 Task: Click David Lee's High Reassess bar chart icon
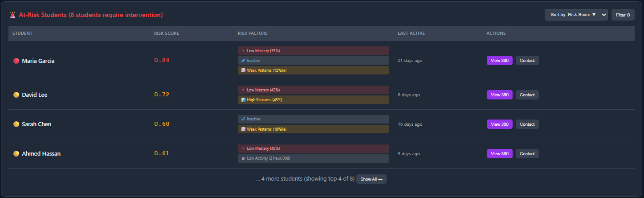243,100
